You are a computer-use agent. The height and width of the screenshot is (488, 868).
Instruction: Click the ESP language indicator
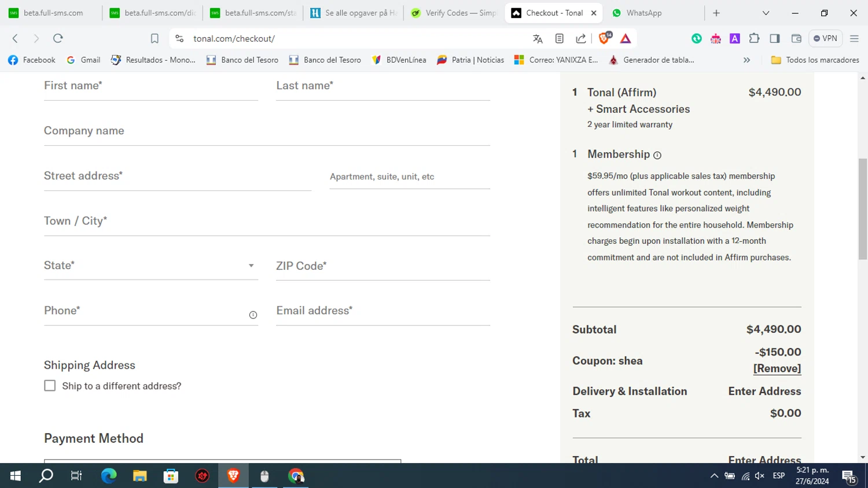point(779,476)
